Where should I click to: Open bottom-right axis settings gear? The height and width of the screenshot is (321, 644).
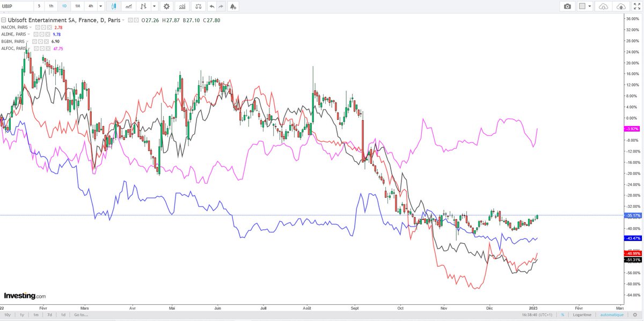(x=635, y=315)
